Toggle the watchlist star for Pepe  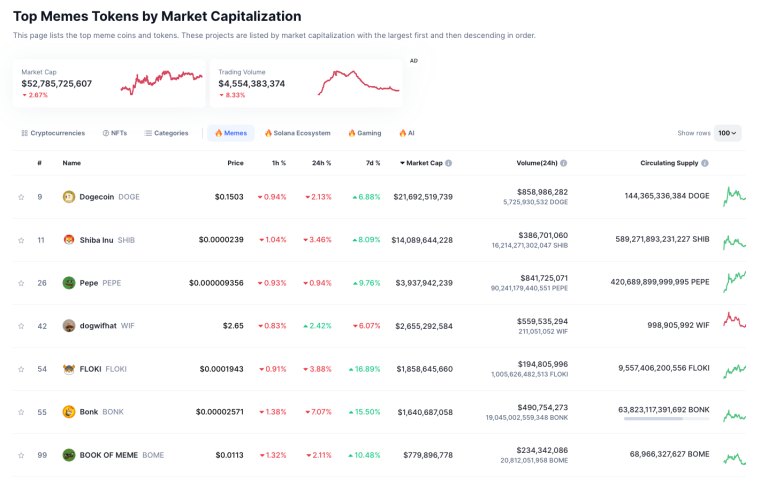coord(21,283)
